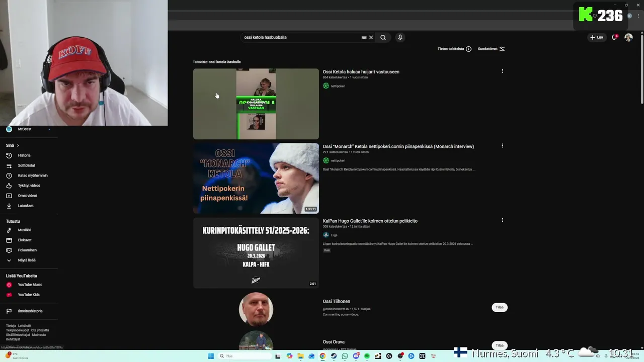Click Mainosta footer link

tap(39, 335)
